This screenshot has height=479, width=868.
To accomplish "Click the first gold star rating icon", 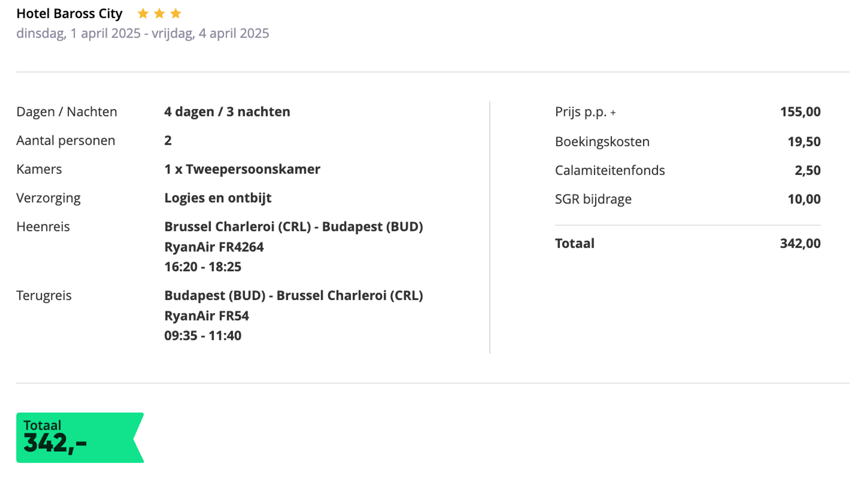I will (x=143, y=14).
